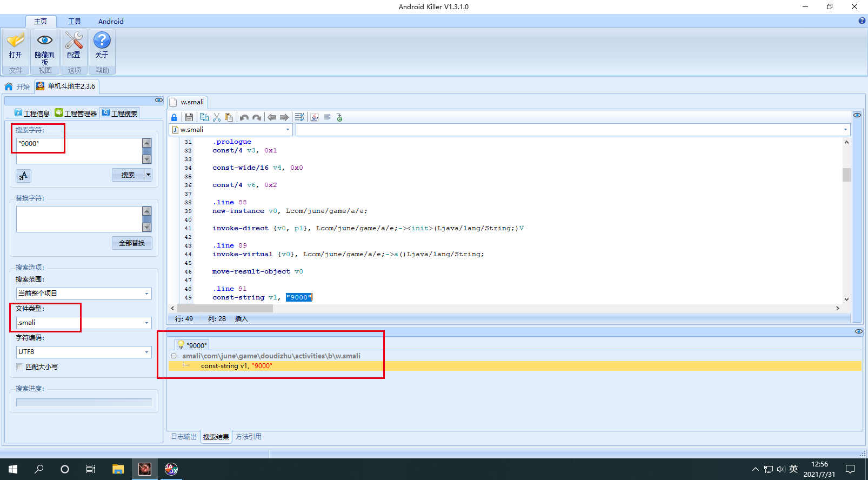Open 文件类型 .smali dropdown
Image resolution: width=868 pixels, height=480 pixels.
pyautogui.click(x=146, y=323)
